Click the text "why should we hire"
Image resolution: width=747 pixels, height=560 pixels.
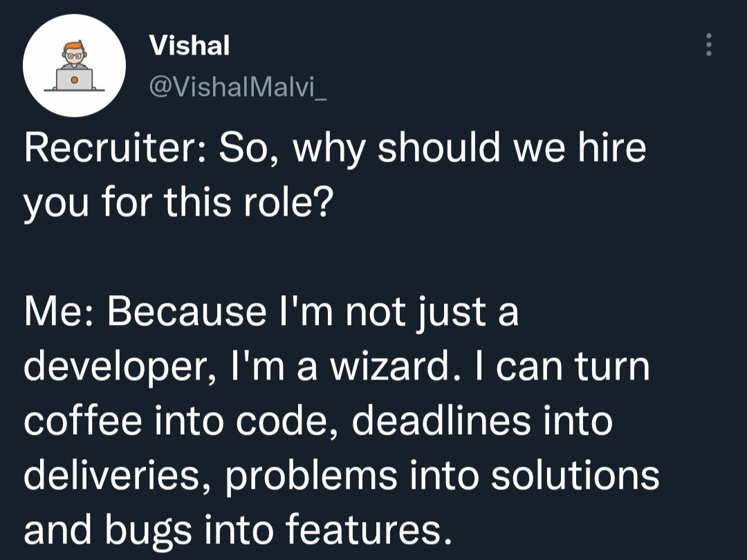click(x=470, y=149)
